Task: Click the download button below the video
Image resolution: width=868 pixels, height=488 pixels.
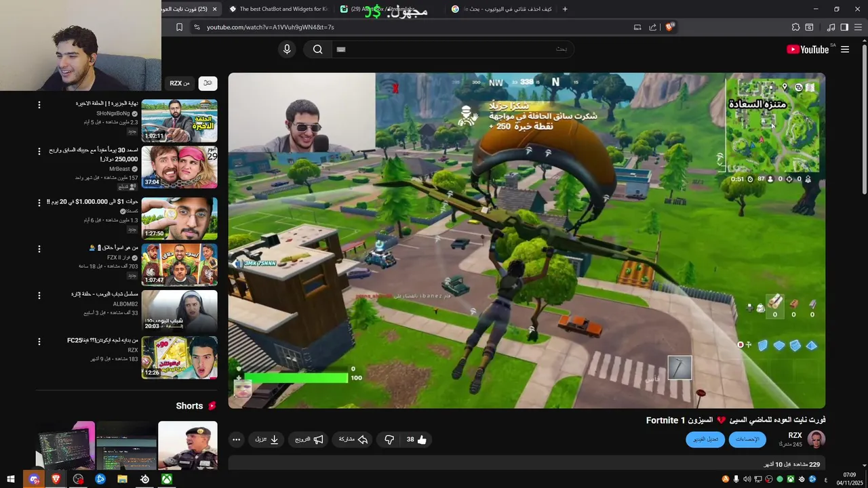Action: point(267,439)
